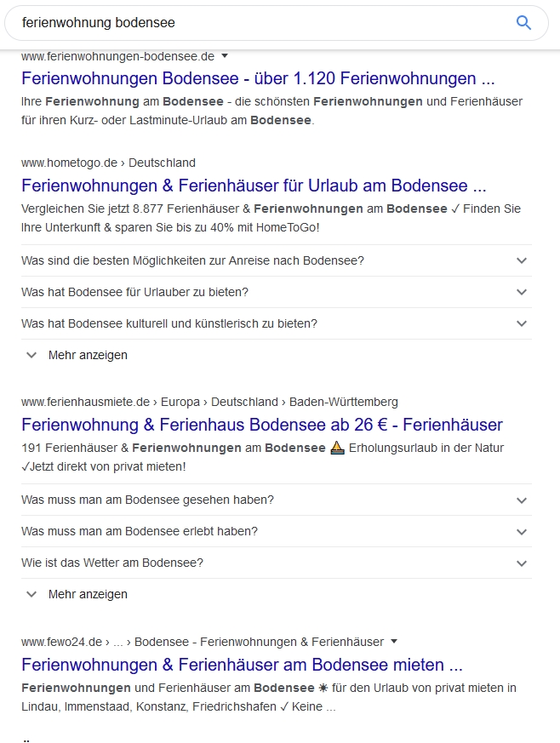Expand chevron for Bodensee für Urlauber question

point(522,292)
